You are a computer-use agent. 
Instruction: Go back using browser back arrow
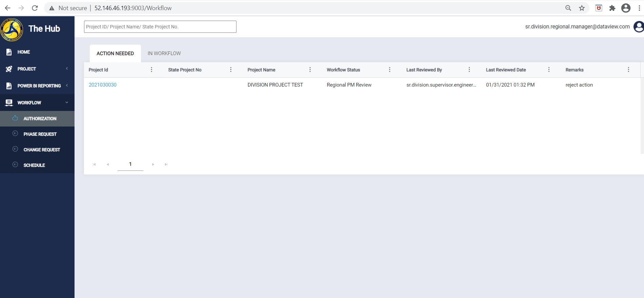pos(7,8)
